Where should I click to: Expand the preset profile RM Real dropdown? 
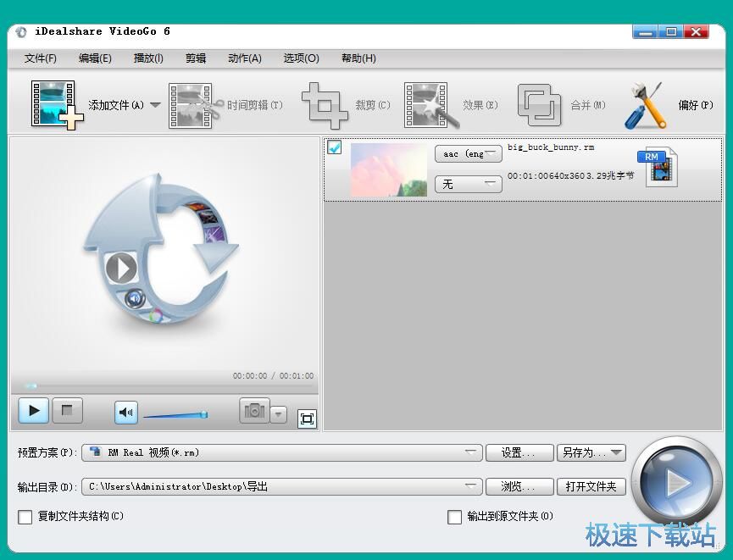click(x=282, y=452)
